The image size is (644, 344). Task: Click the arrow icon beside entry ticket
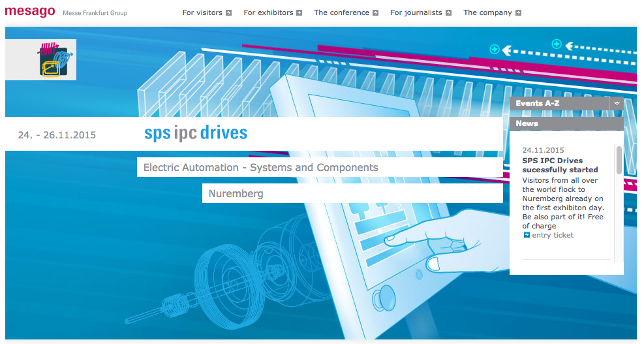point(527,235)
